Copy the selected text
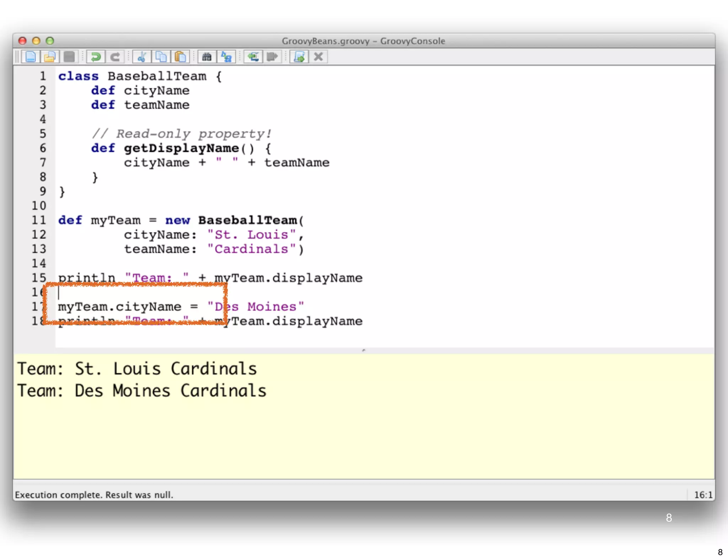The image size is (728, 560). [x=161, y=57]
